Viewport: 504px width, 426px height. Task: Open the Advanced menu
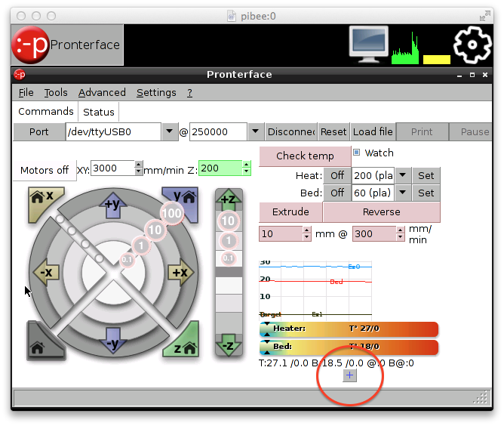tap(102, 93)
